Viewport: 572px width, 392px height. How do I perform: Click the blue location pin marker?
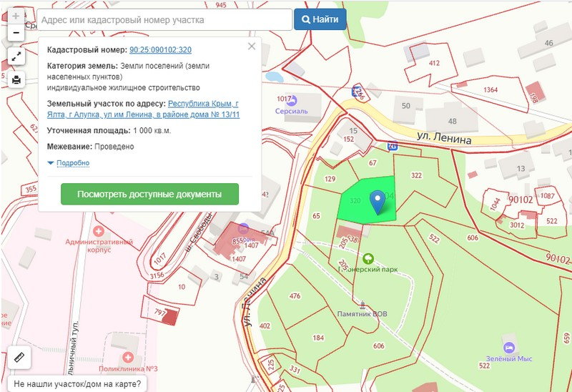[378, 202]
